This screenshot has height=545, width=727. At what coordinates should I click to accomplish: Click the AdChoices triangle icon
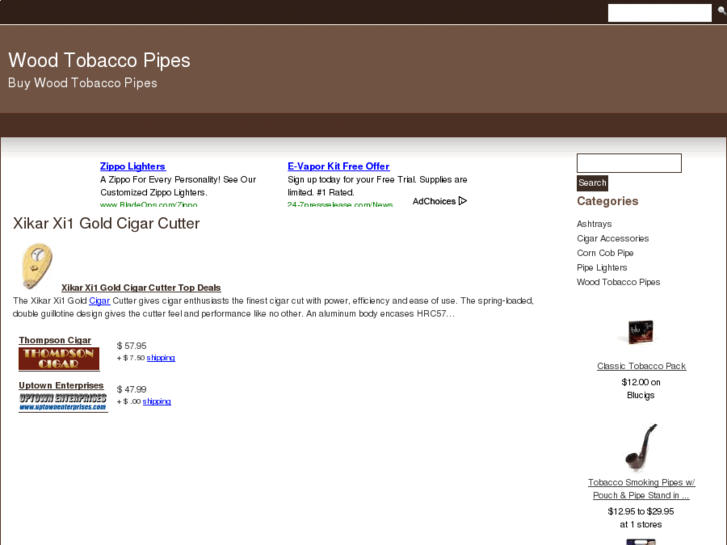tap(462, 201)
